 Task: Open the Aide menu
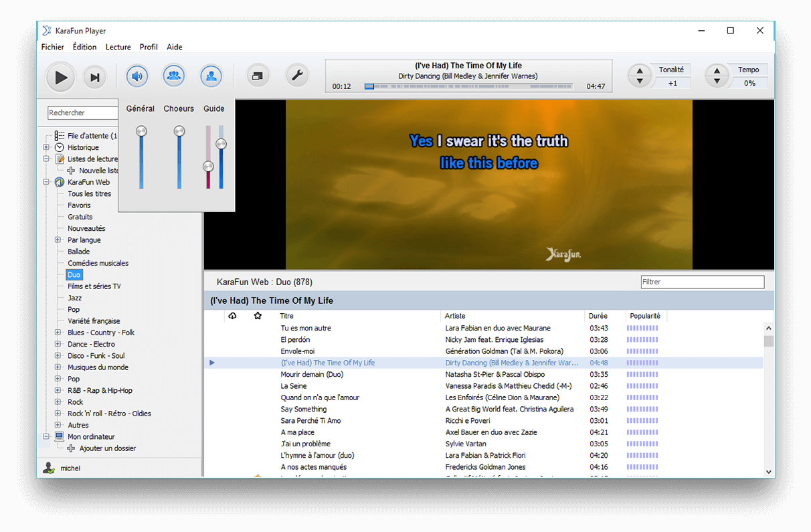point(175,47)
